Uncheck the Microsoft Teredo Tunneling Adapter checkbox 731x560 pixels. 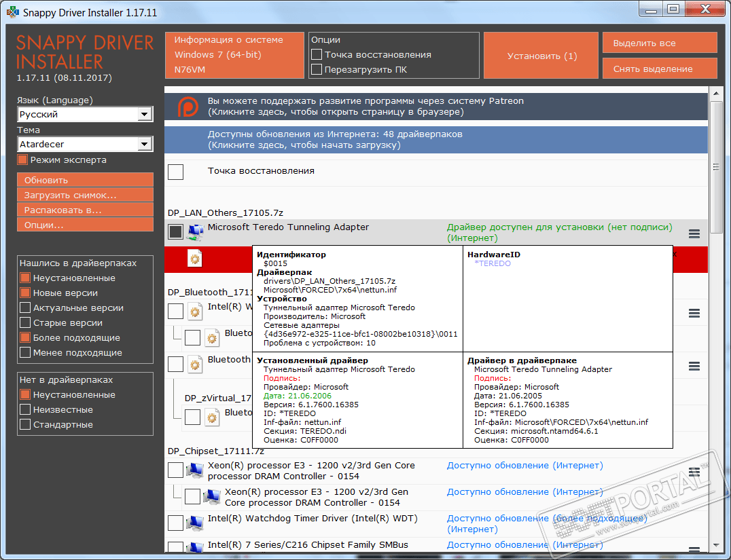point(176,232)
